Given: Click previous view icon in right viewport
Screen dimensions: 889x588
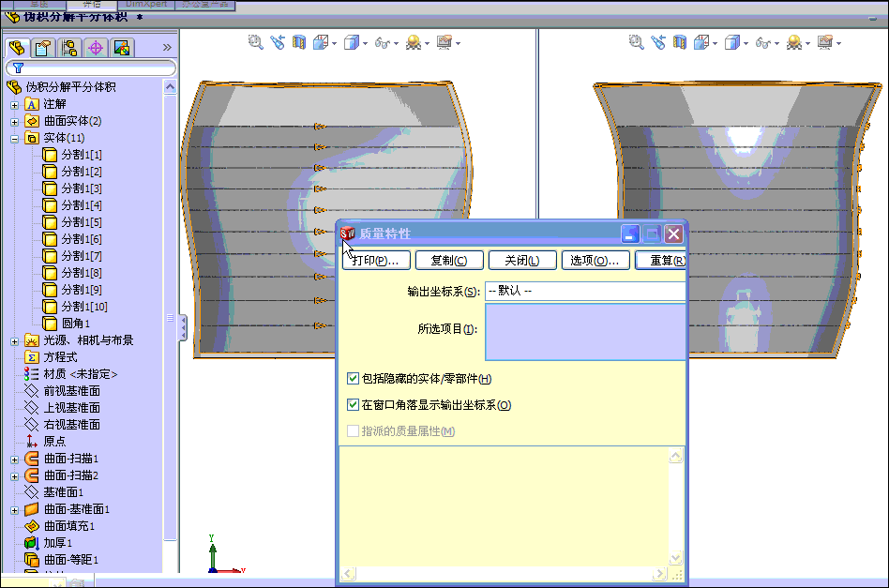Looking at the screenshot, I should click(x=658, y=42).
